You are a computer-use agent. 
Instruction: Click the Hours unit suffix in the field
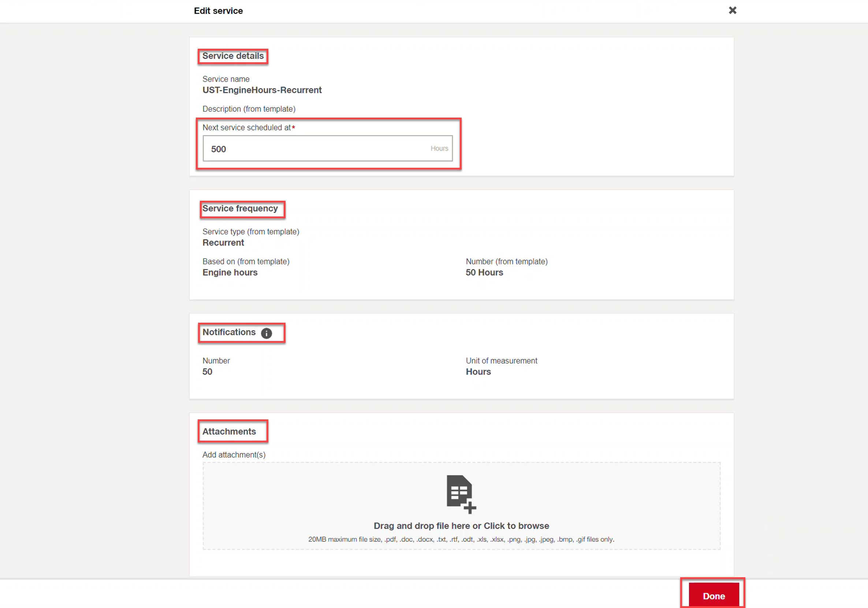click(x=439, y=148)
